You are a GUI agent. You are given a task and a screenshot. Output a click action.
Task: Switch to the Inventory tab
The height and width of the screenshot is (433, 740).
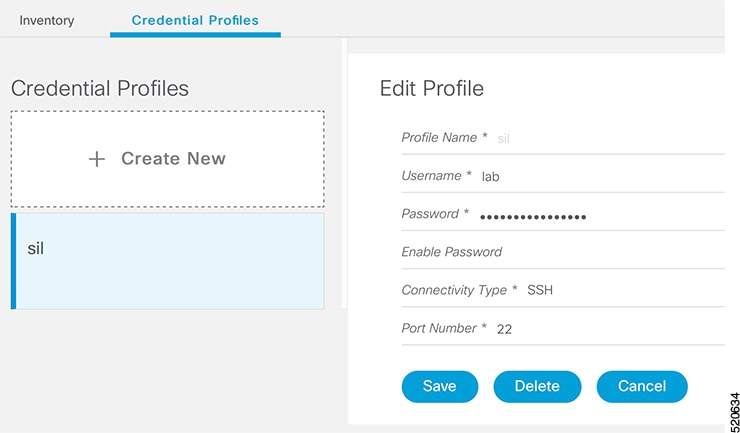47,20
